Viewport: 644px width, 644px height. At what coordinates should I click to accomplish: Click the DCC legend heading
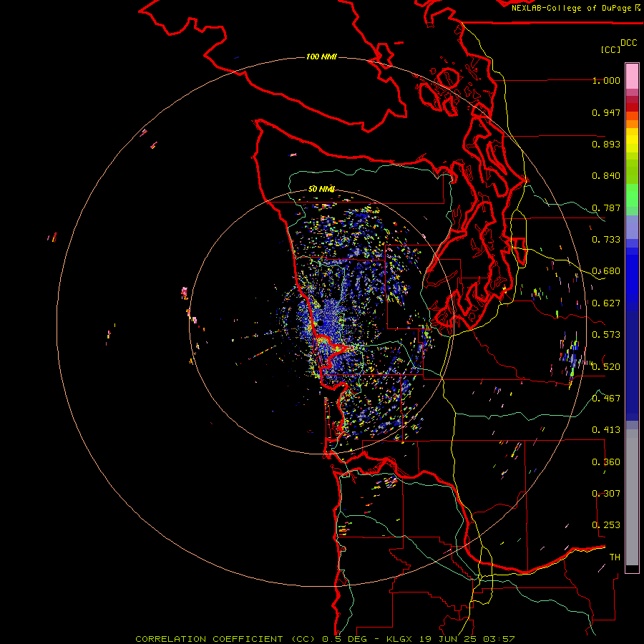628,43
